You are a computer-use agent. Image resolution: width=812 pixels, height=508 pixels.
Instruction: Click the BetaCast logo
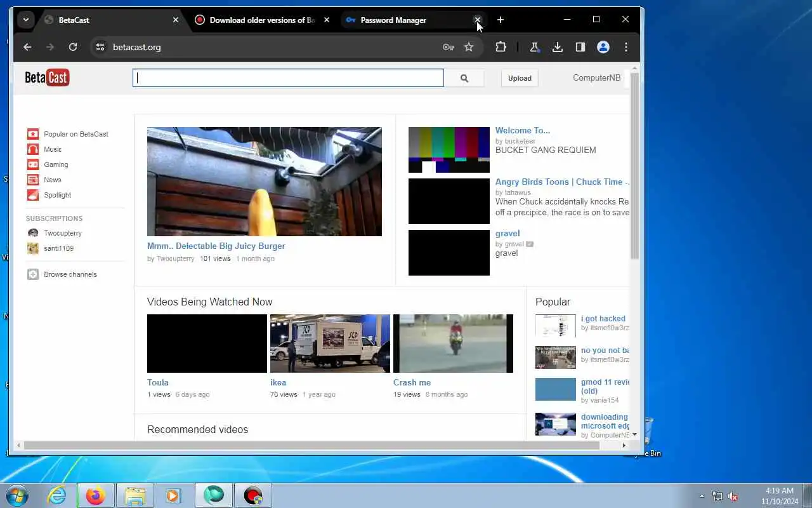coord(47,77)
